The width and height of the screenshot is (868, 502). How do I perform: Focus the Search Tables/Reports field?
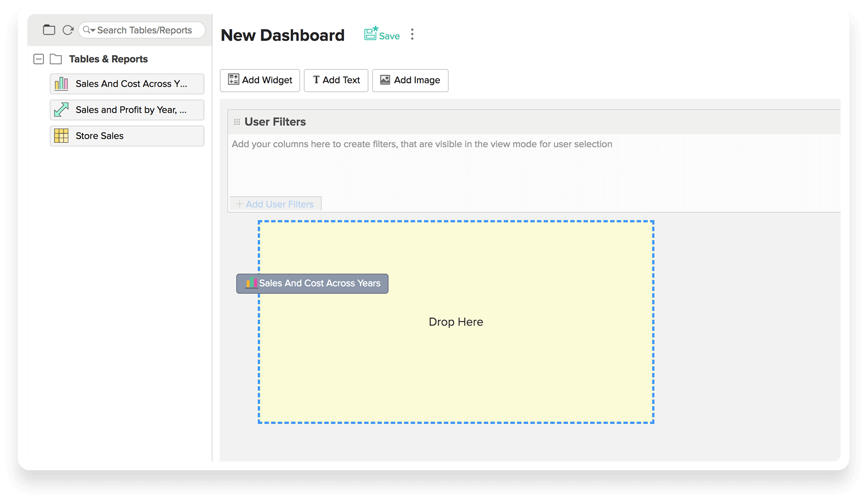coord(145,30)
